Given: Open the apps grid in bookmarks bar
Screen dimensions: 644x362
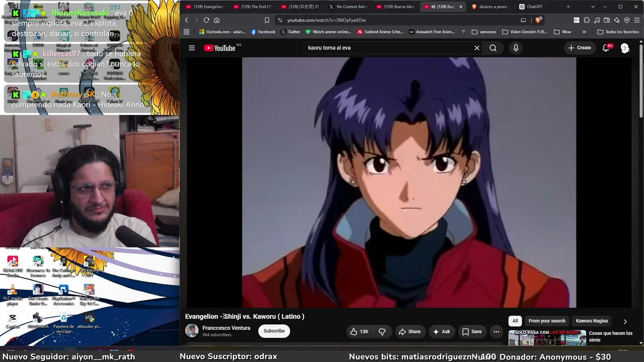Looking at the screenshot, I should click(187, 32).
